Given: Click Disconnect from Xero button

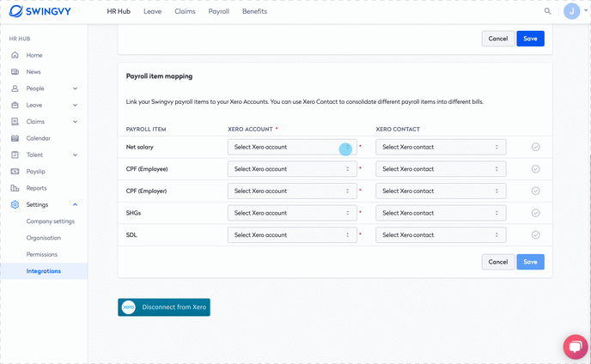Looking at the screenshot, I should pos(164,307).
